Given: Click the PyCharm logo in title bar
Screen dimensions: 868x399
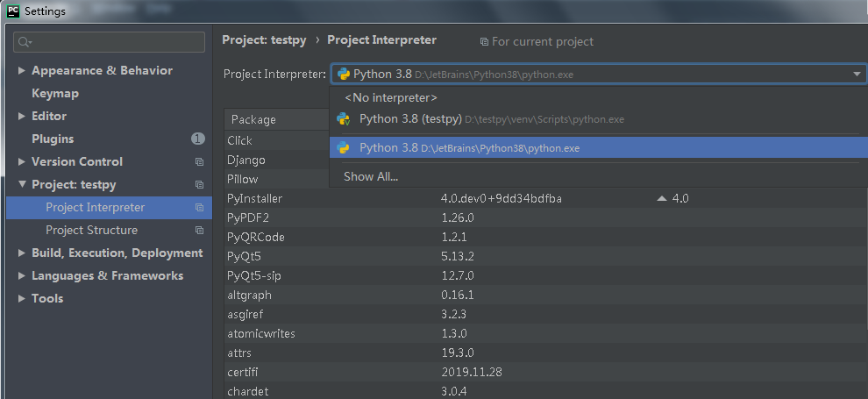Looking at the screenshot, I should point(11,11).
